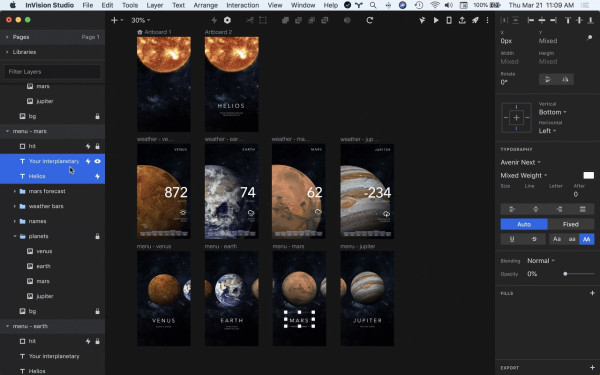
Task: Set text alignment to center
Action: pos(536,209)
